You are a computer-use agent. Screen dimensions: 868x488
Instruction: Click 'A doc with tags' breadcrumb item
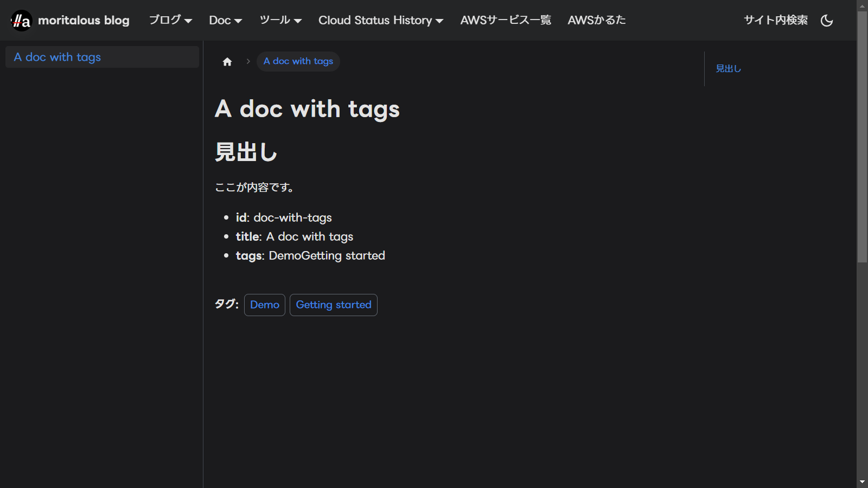pyautogui.click(x=298, y=61)
